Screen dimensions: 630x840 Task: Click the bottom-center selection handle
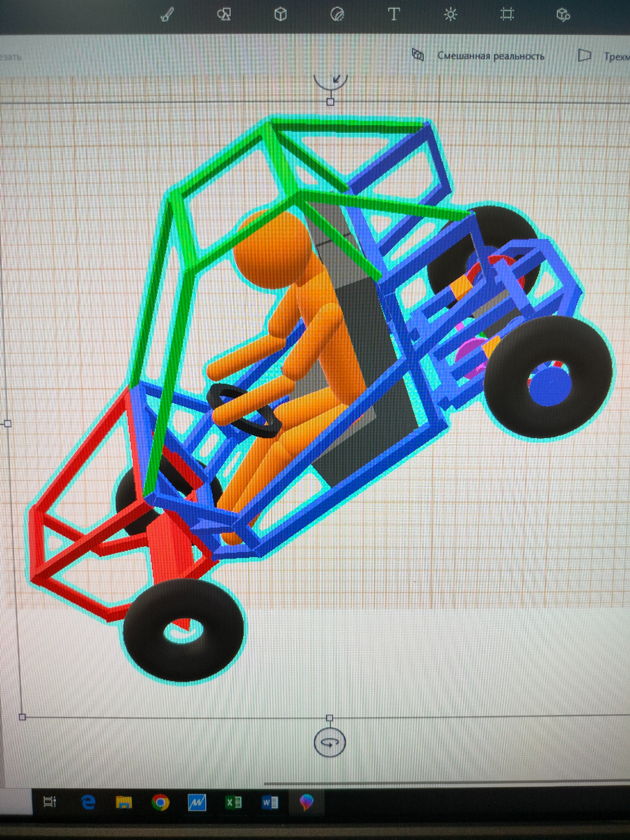(x=330, y=717)
